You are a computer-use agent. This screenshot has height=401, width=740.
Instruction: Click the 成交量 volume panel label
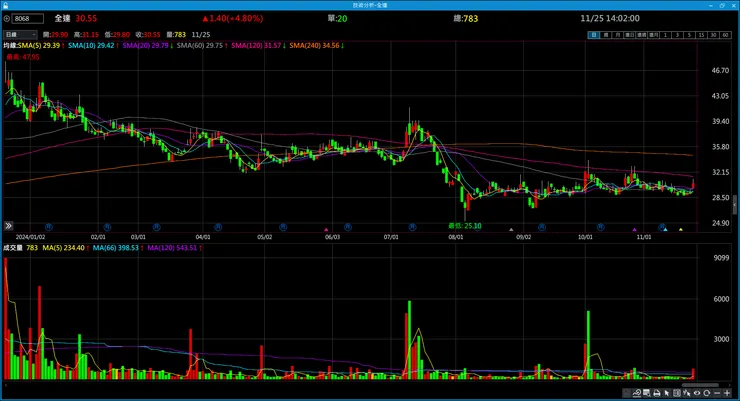pos(13,248)
